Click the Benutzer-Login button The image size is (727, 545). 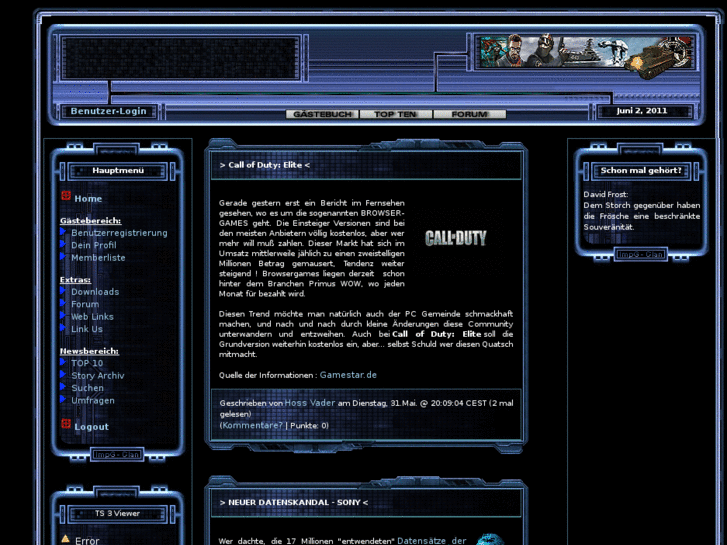coord(108,111)
